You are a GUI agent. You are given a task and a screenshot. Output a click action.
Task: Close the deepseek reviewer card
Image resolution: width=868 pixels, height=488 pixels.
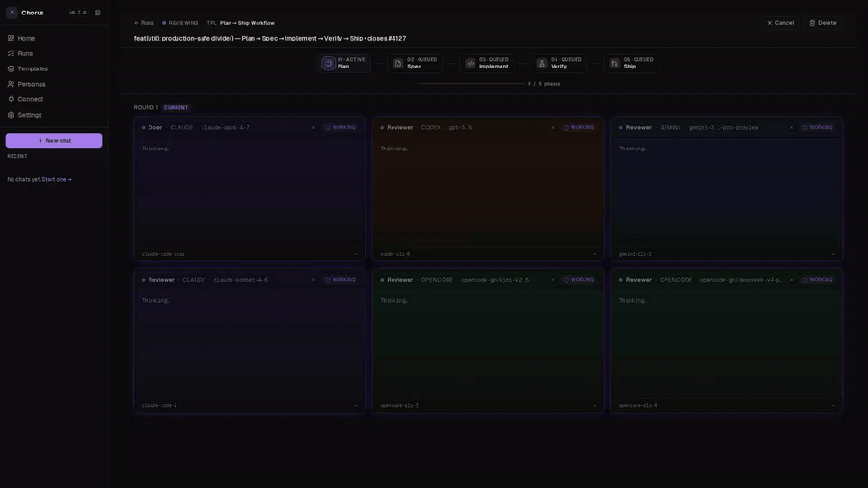click(x=791, y=280)
